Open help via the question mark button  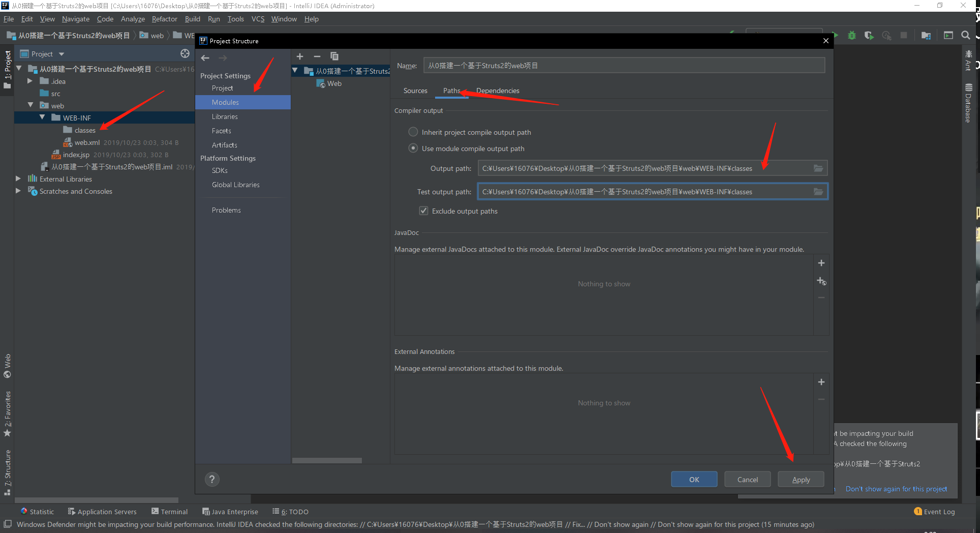[212, 479]
